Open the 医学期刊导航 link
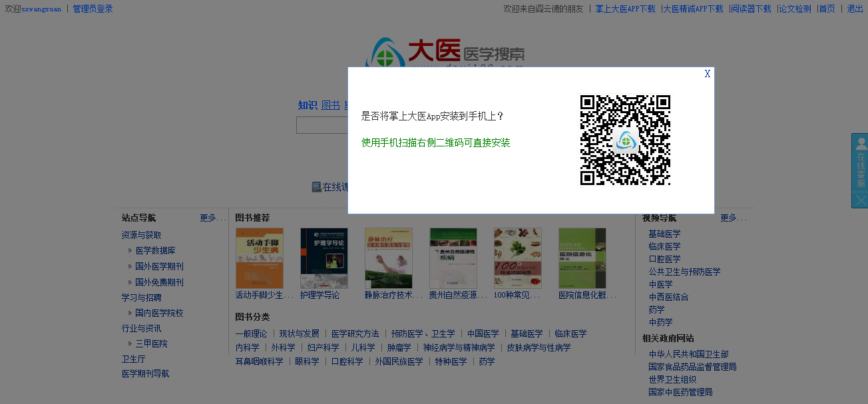Viewport: 868px width, 404px height. click(145, 373)
